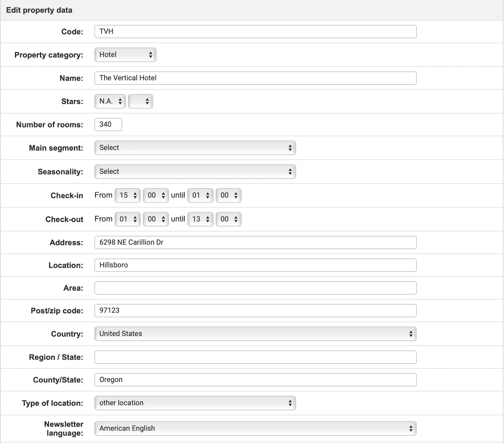The image size is (504, 444).
Task: Click the Type of location label
Action: click(x=53, y=403)
